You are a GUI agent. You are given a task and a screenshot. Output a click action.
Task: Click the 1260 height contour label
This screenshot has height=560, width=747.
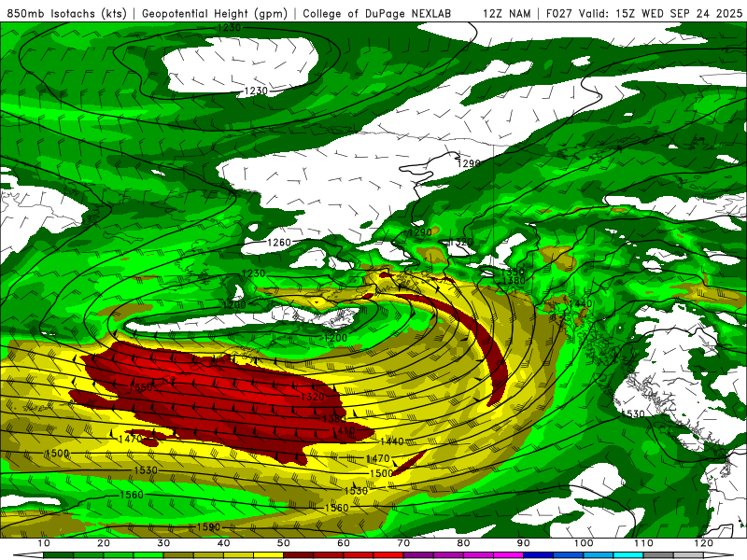[278, 243]
